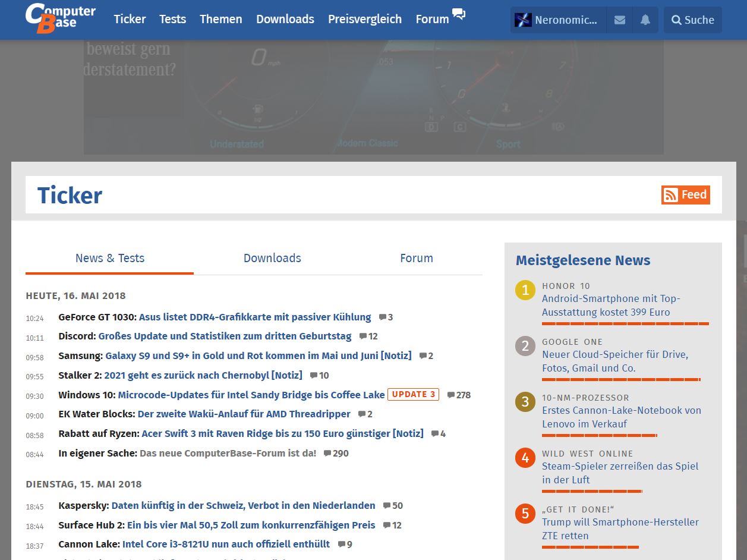The height and width of the screenshot is (560, 747).
Task: Open the mail envelope icon in header
Action: (x=619, y=20)
